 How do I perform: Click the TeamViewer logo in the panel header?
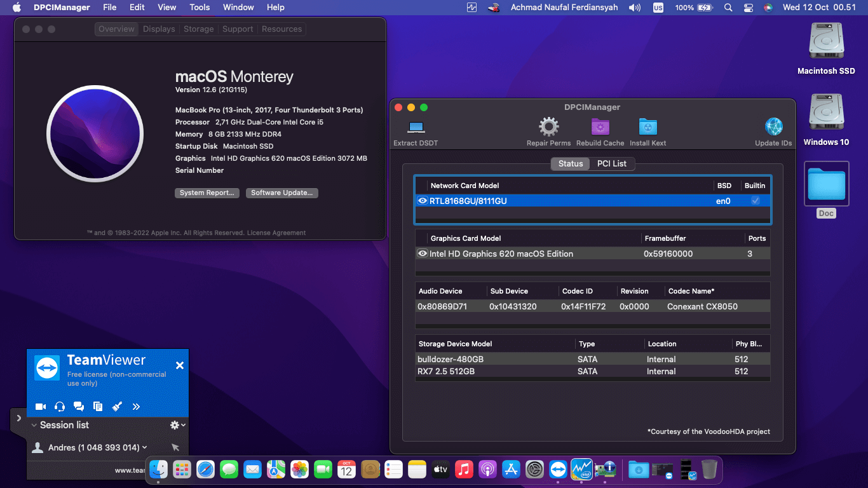(47, 368)
